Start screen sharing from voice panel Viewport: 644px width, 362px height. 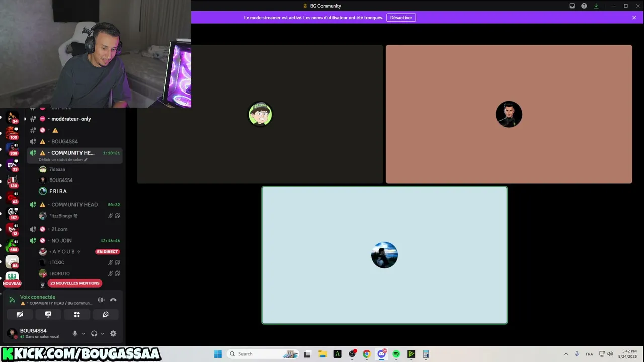[48, 314]
